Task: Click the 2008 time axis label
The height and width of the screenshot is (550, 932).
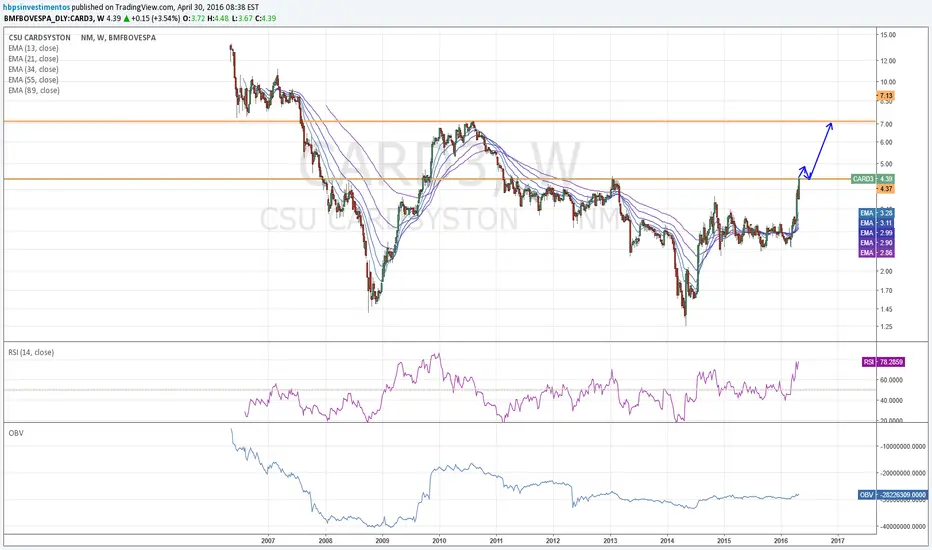Action: point(325,541)
